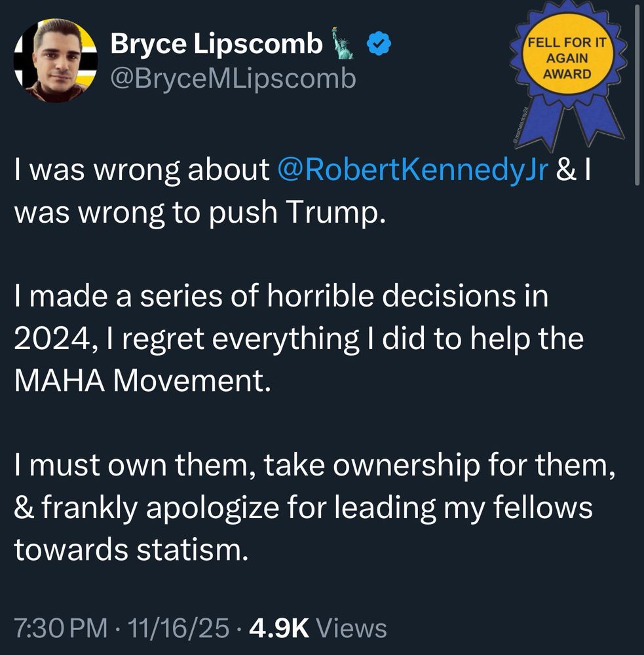Click the "was wrong to push Trump" line
Screen dimensions: 644x655
197,213
